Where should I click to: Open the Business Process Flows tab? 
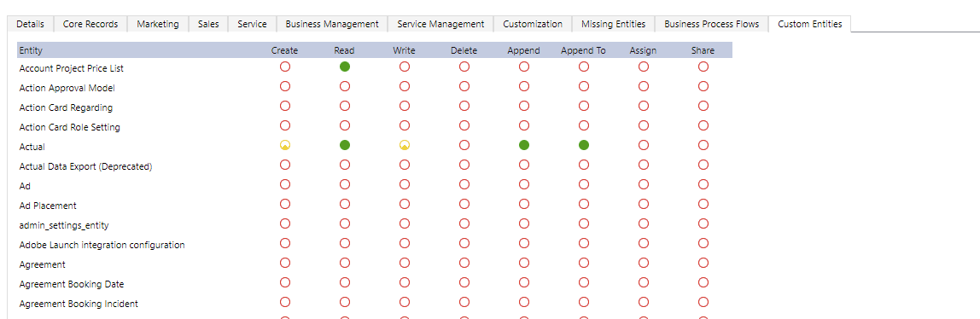coord(712,24)
